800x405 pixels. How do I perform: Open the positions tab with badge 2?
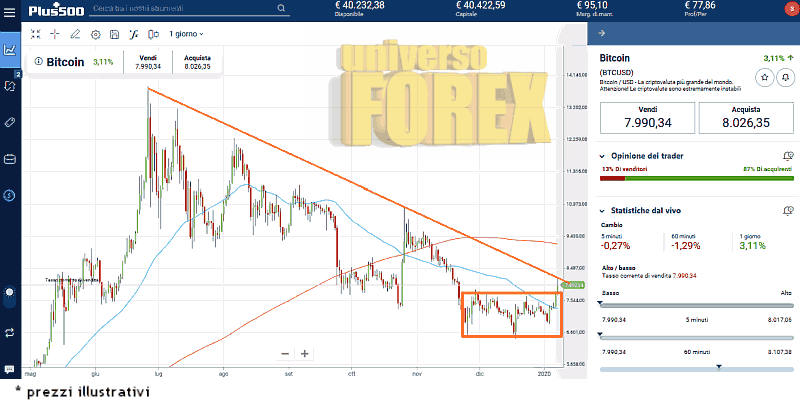10,85
